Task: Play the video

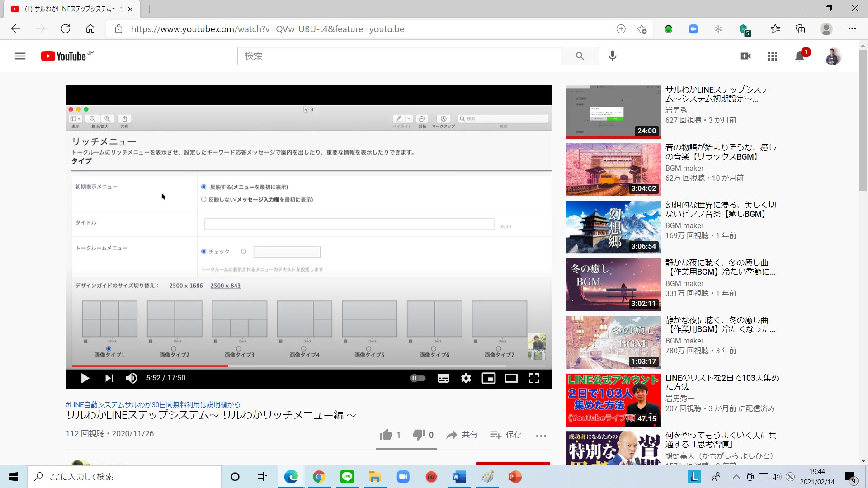Action: click(x=85, y=378)
